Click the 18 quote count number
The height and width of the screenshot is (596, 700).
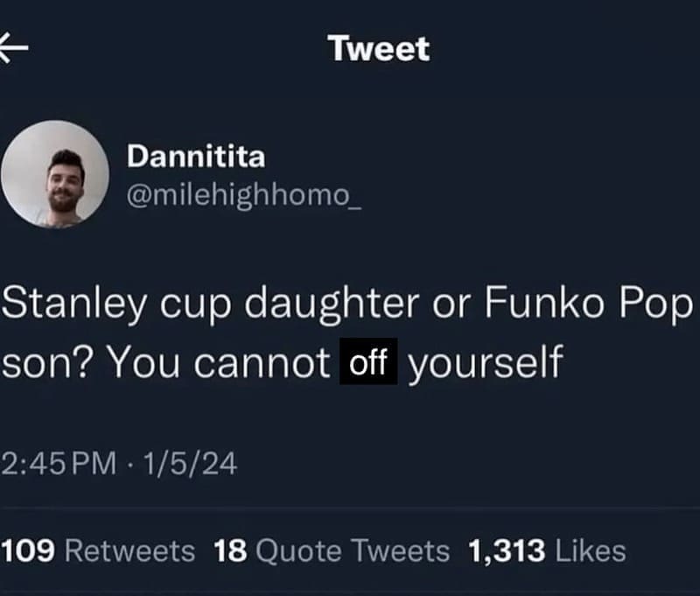pos(230,551)
